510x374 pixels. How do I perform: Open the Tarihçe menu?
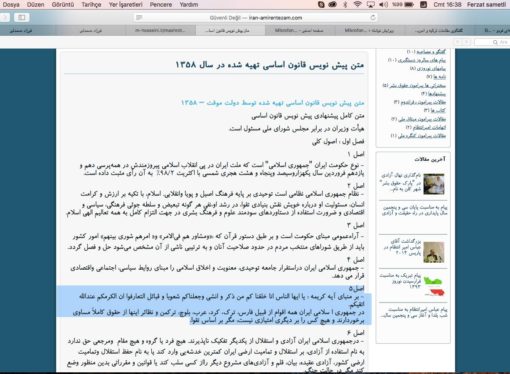(x=91, y=5)
